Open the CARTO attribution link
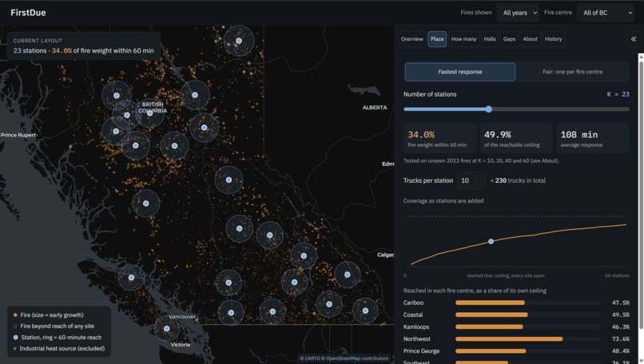Viewport: 644px width, 364px height. coord(312,358)
